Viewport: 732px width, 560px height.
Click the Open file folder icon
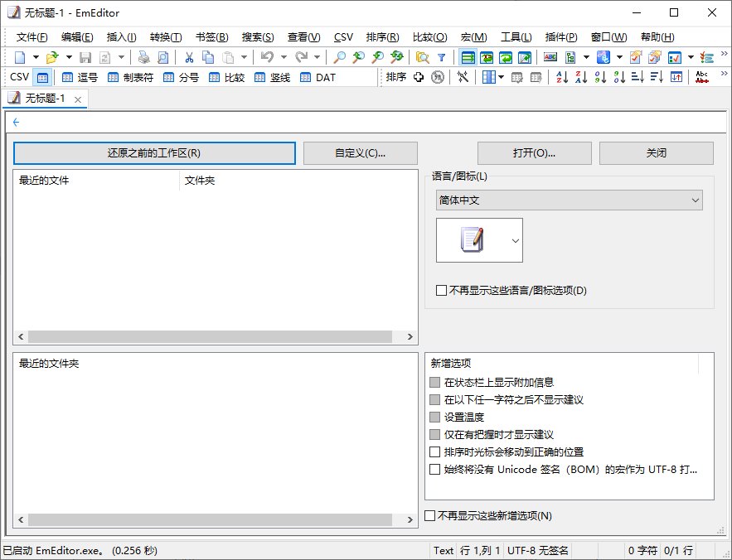[52, 57]
